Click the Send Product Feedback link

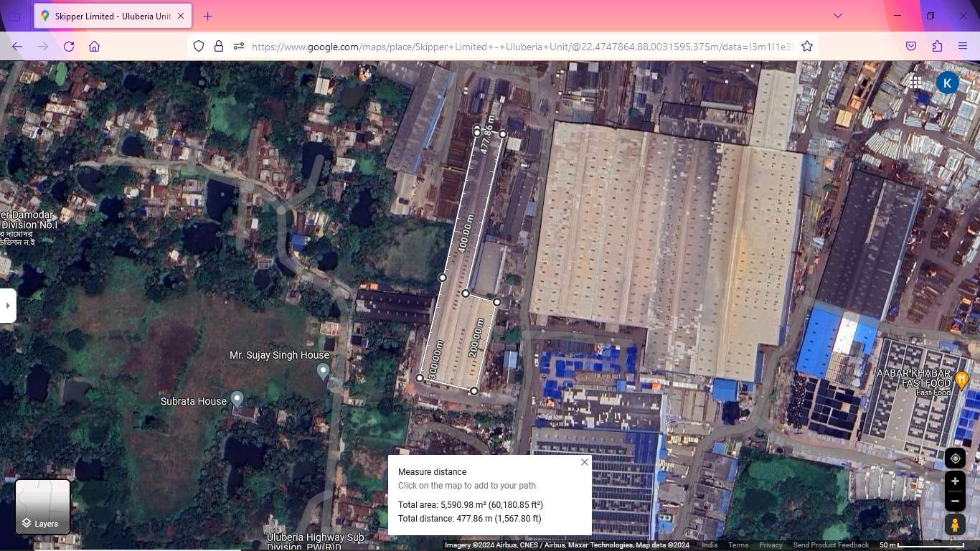(x=831, y=545)
